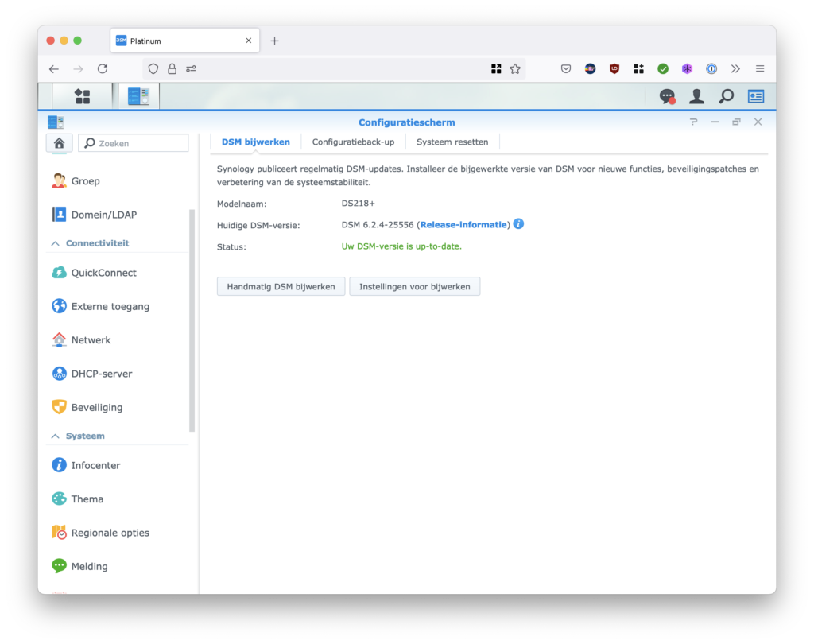Open the Pocket save icon
The height and width of the screenshot is (644, 814).
click(566, 68)
